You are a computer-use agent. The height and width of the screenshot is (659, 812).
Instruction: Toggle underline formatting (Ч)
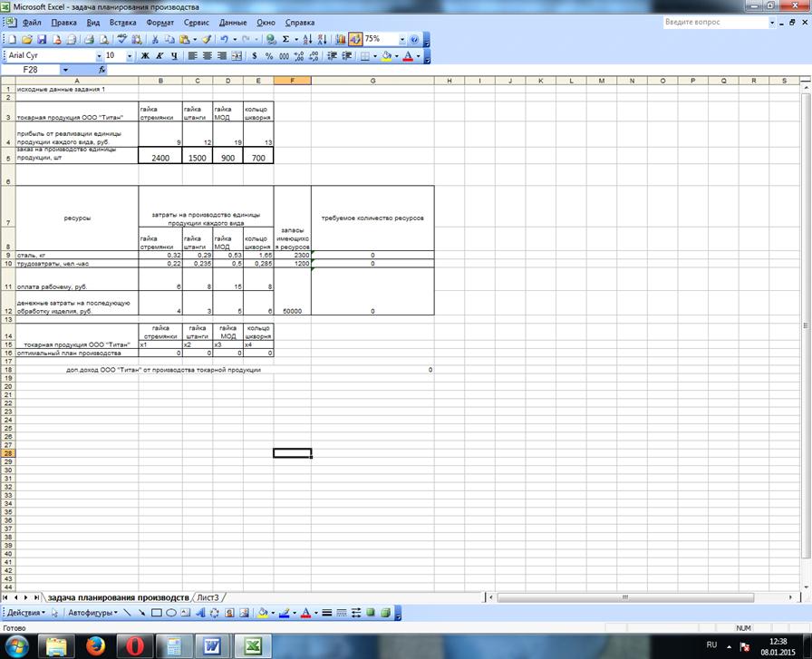pos(174,56)
